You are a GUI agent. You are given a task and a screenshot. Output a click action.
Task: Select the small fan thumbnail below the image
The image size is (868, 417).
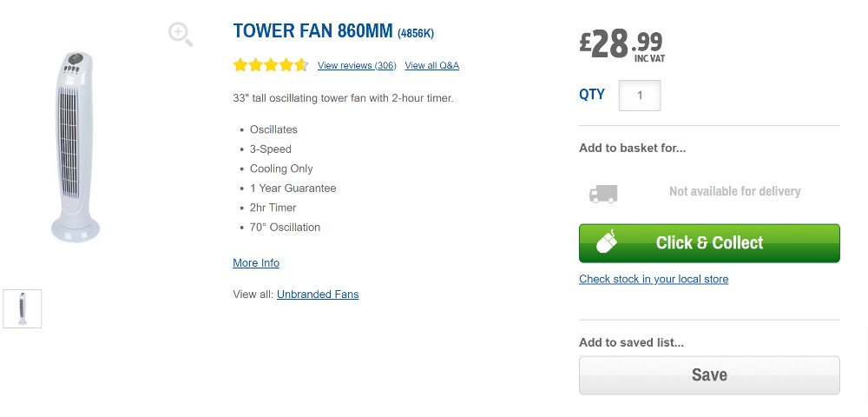pos(23,308)
